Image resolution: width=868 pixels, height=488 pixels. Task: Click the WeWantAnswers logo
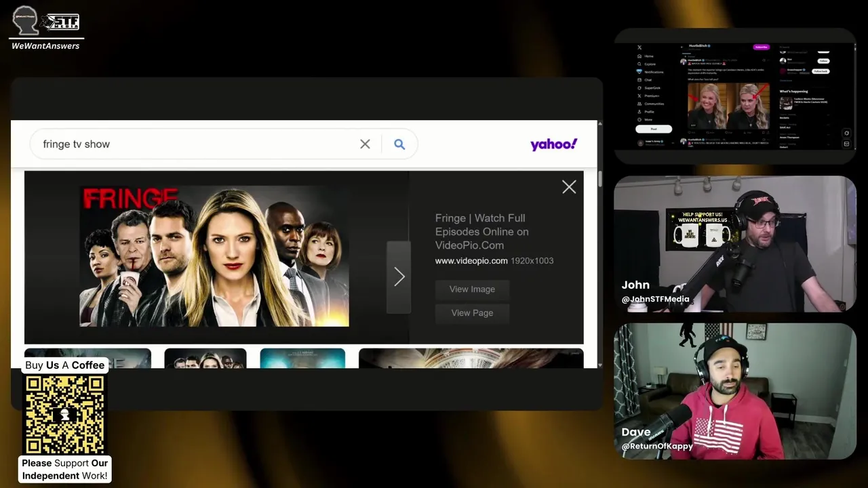(x=45, y=27)
